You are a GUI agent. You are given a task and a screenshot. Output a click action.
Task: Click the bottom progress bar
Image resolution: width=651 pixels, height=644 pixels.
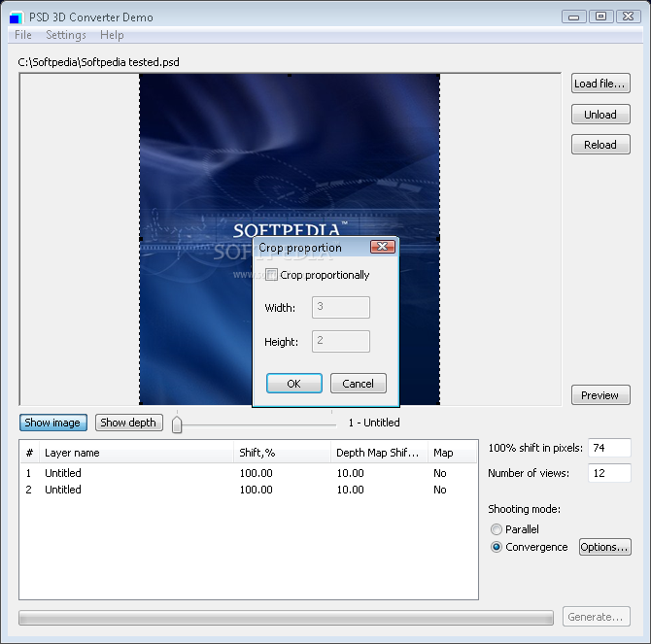point(286,618)
